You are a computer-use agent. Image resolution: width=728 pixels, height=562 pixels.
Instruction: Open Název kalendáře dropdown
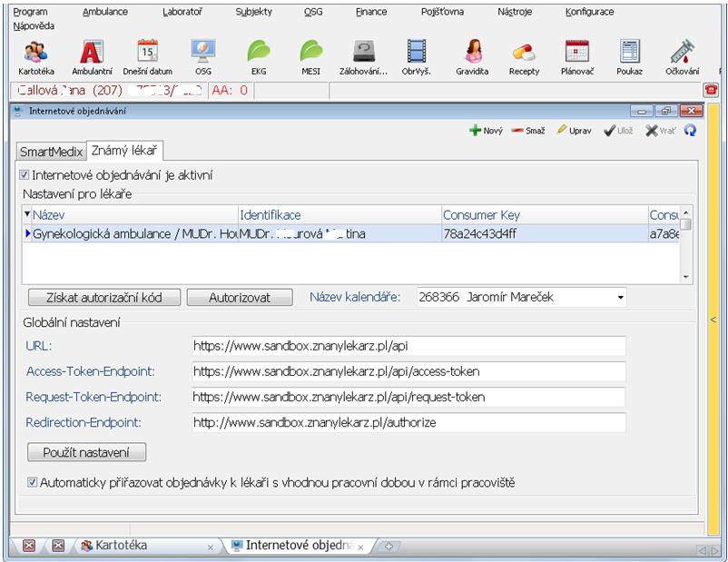[x=620, y=297]
